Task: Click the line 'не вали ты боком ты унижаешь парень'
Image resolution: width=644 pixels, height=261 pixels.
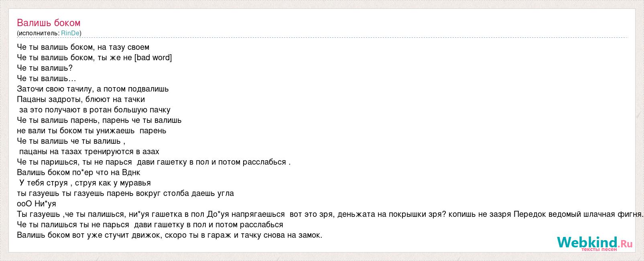Action: coord(91,130)
